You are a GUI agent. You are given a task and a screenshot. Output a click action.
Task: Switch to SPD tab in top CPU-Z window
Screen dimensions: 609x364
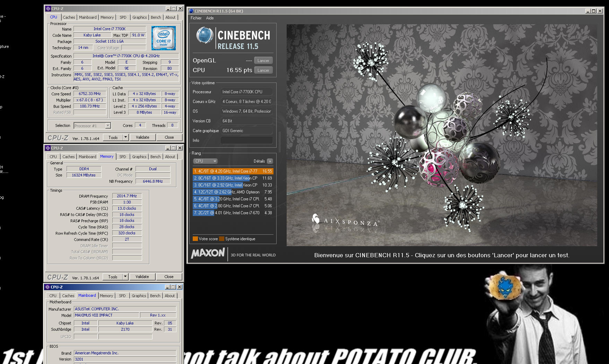(x=123, y=17)
